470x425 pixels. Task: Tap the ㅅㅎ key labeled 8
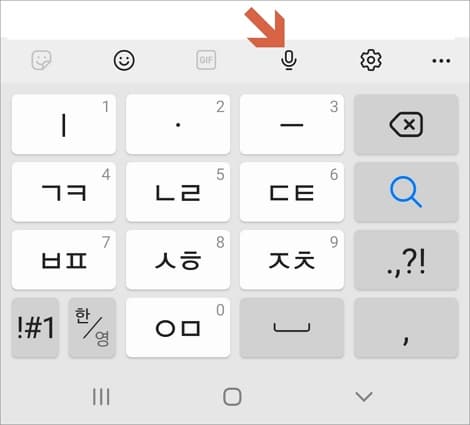(178, 260)
